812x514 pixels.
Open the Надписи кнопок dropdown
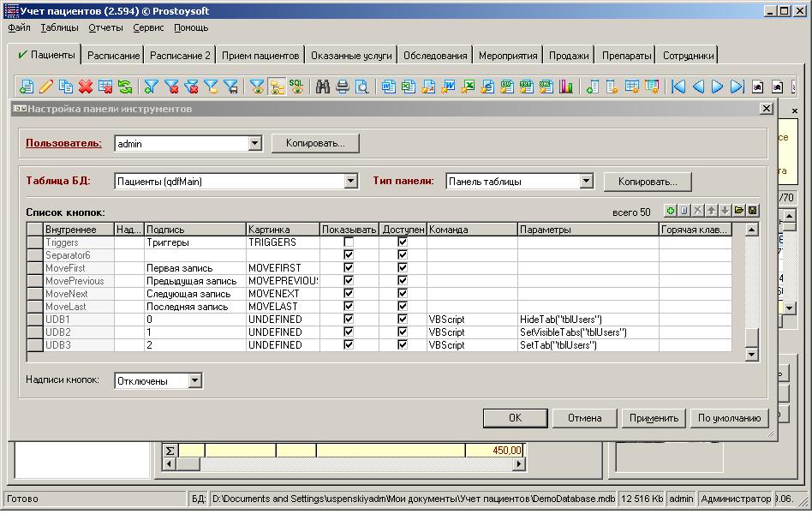click(195, 380)
